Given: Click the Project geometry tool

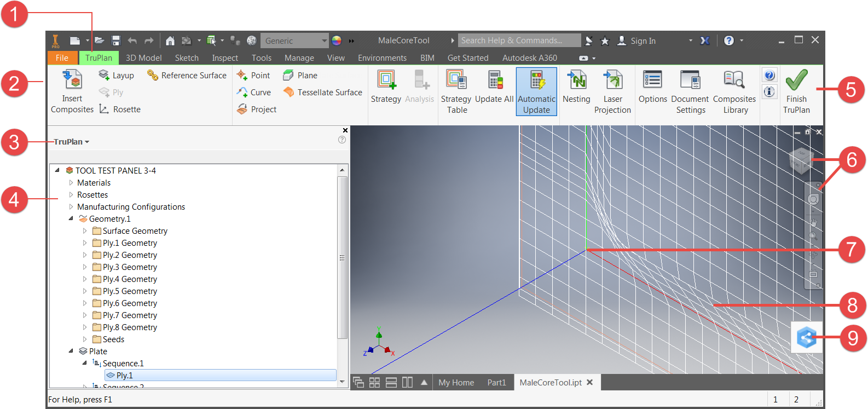Looking at the screenshot, I should click(x=256, y=109).
